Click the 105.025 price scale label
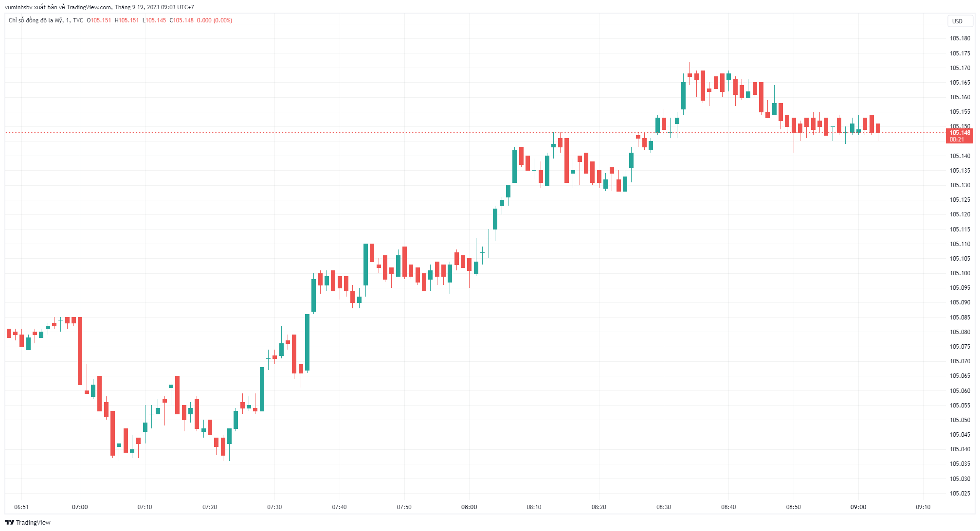Screen dimensions: 980x531 pos(960,493)
